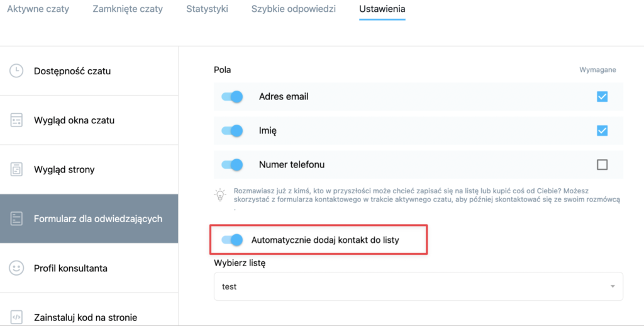The image size is (644, 326).
Task: Click the Numer telefonu field label
Action: (x=292, y=165)
